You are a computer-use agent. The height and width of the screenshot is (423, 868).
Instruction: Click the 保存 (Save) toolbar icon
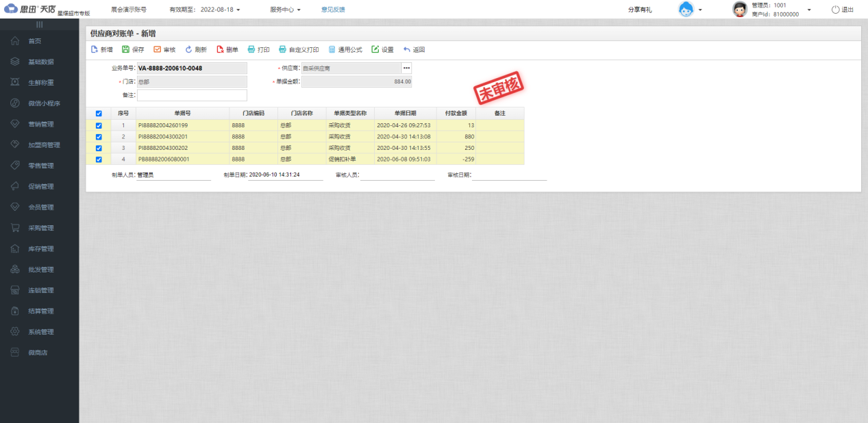[x=125, y=49]
